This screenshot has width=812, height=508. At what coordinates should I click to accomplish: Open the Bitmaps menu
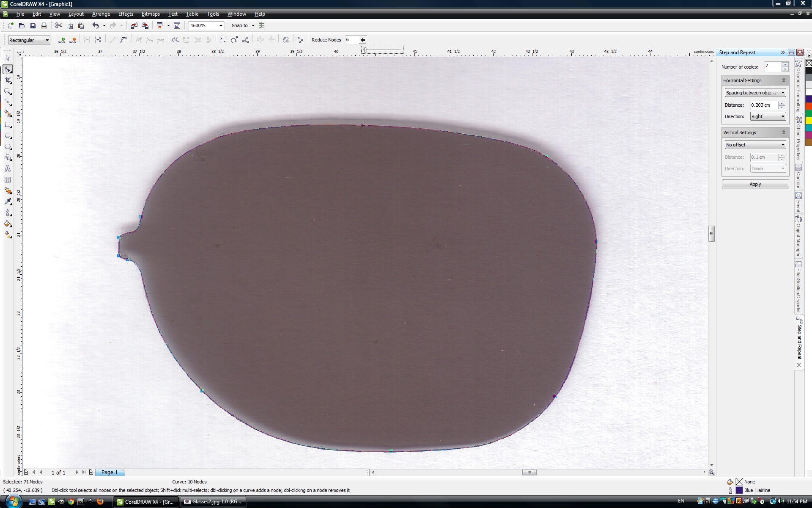tap(151, 14)
